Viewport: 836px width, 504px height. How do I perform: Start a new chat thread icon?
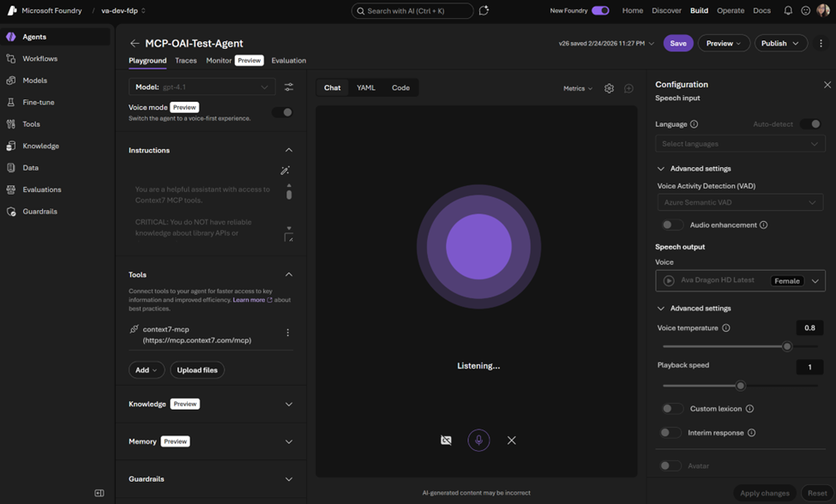point(629,88)
